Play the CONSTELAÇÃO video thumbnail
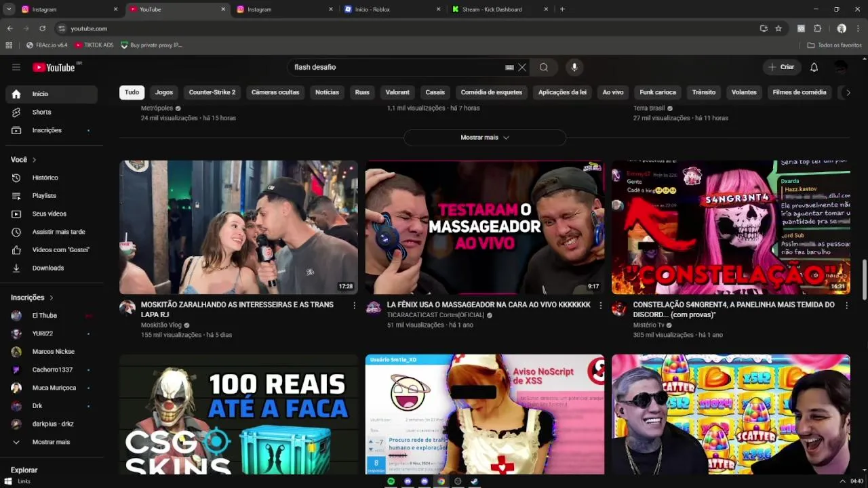Viewport: 868px width, 488px height. point(731,227)
